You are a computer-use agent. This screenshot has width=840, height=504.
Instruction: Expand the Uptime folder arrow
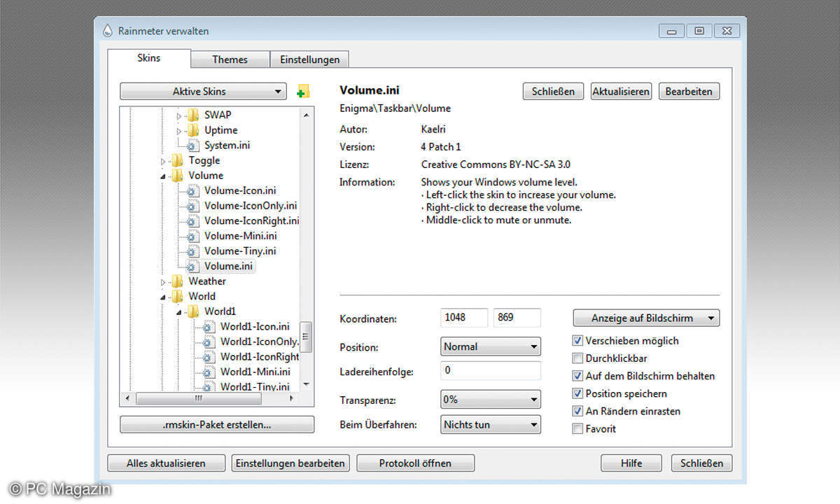pyautogui.click(x=179, y=130)
